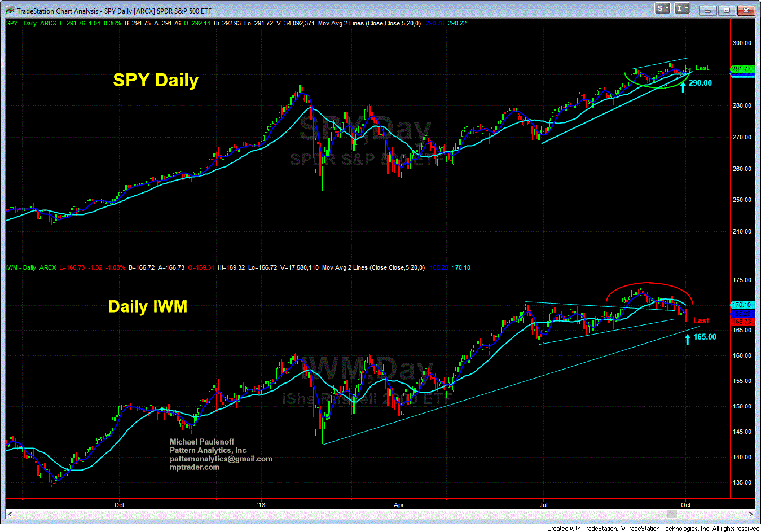761x532 pixels.
Task: Open the I interval link dropdown
Action: 682,8
